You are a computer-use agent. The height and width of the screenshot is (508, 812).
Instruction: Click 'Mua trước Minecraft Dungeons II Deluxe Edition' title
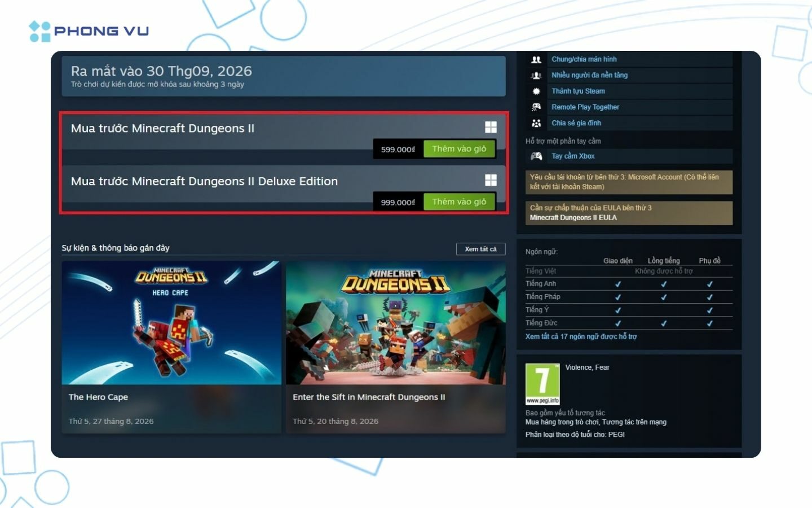pos(204,181)
